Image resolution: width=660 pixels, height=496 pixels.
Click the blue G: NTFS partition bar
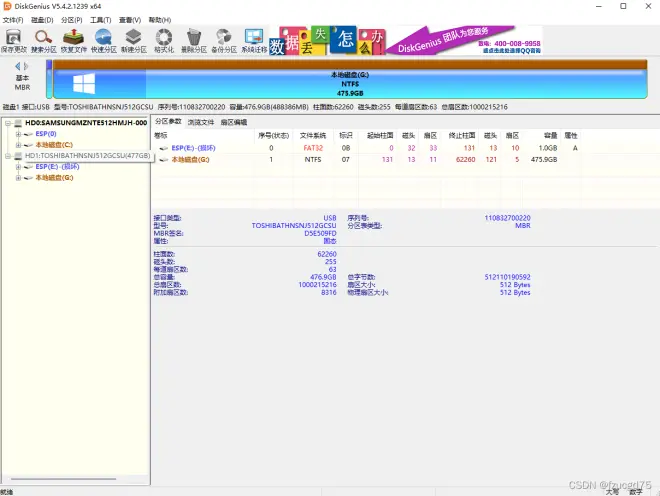[350, 84]
